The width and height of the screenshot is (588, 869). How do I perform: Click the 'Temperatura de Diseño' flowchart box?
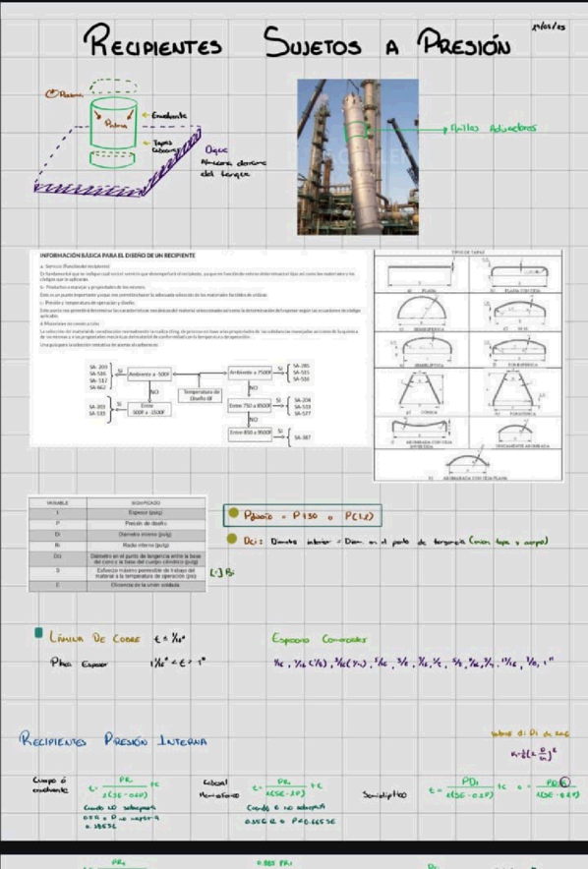pos(199,394)
